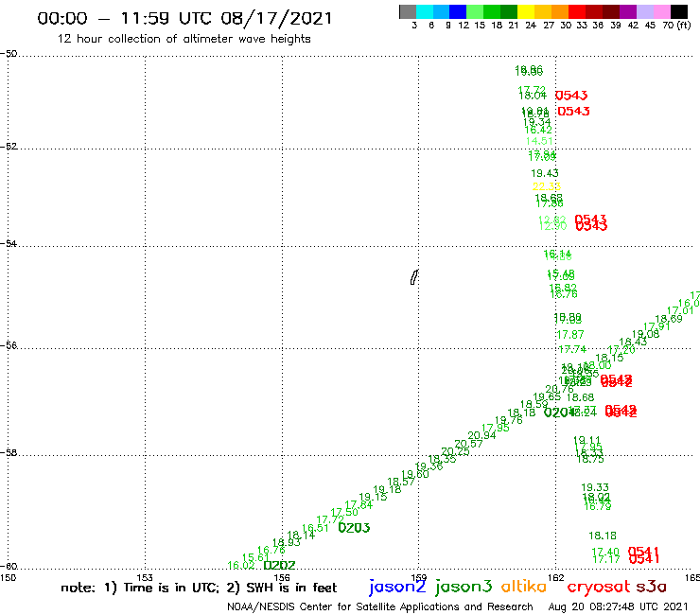Click the green 0202 time marker
This screenshot has width=700, height=615.
tap(279, 566)
